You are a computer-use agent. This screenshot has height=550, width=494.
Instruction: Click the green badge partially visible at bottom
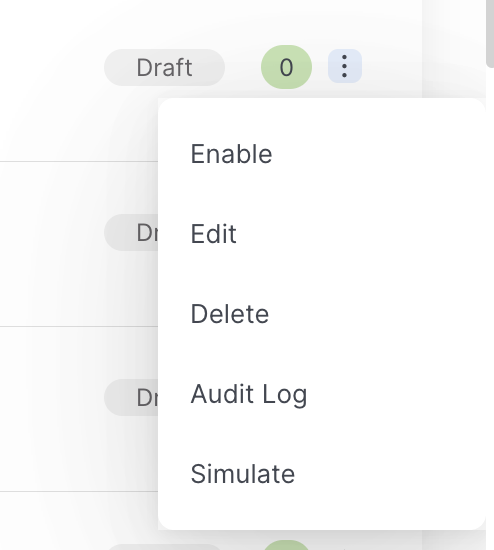286,545
